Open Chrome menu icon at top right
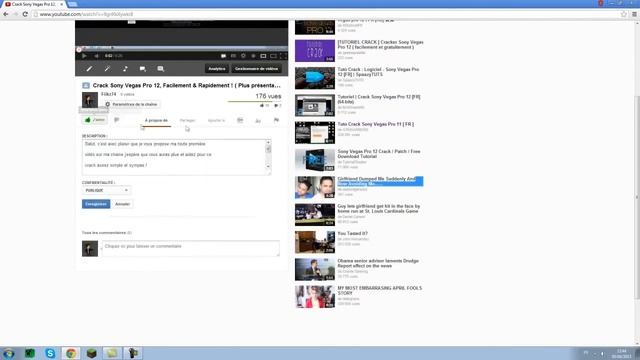Screen dimensions: 640x360 pyautogui.click(x=634, y=14)
